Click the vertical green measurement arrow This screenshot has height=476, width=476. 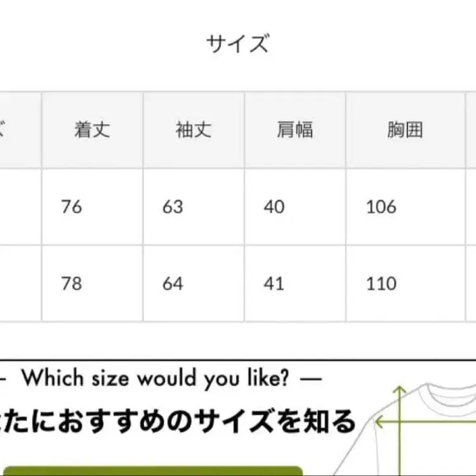pos(400,432)
